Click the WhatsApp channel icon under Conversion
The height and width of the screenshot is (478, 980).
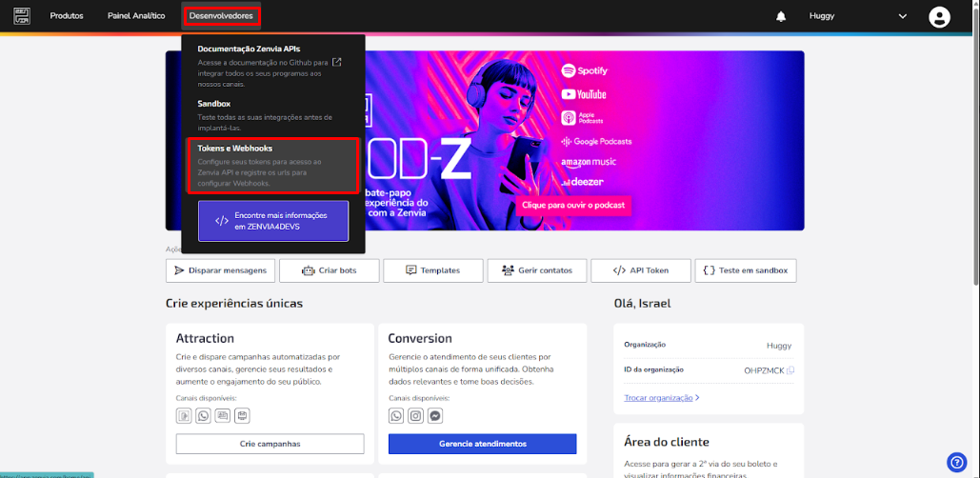396,415
